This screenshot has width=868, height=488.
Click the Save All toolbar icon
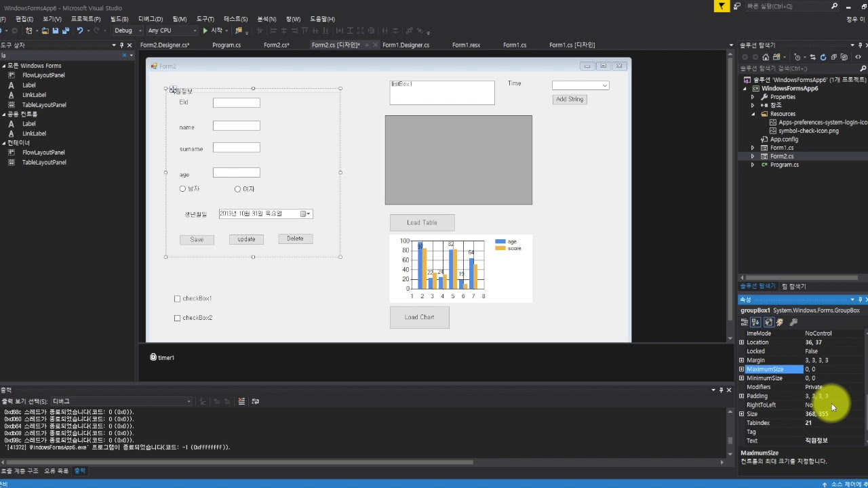click(x=66, y=30)
